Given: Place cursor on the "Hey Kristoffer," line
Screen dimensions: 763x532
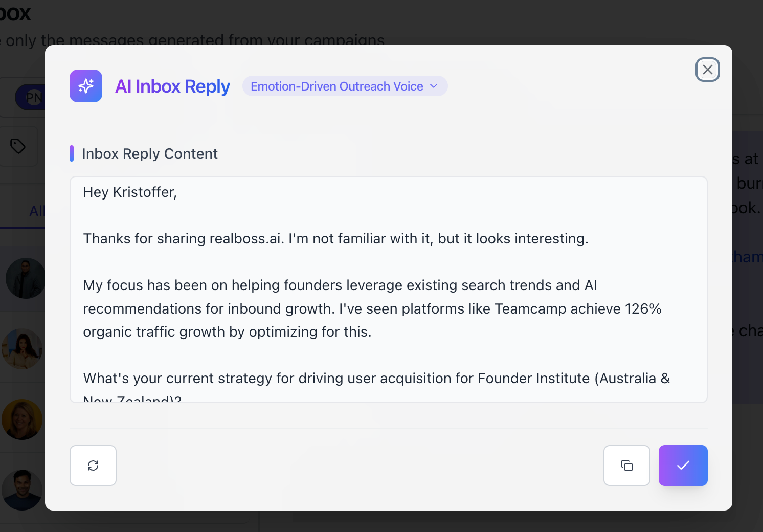Looking at the screenshot, I should tap(130, 192).
